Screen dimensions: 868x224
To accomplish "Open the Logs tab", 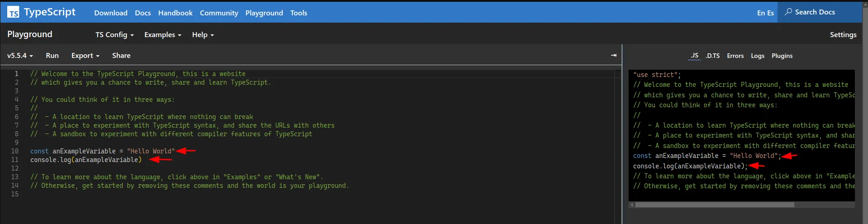I will click(758, 56).
